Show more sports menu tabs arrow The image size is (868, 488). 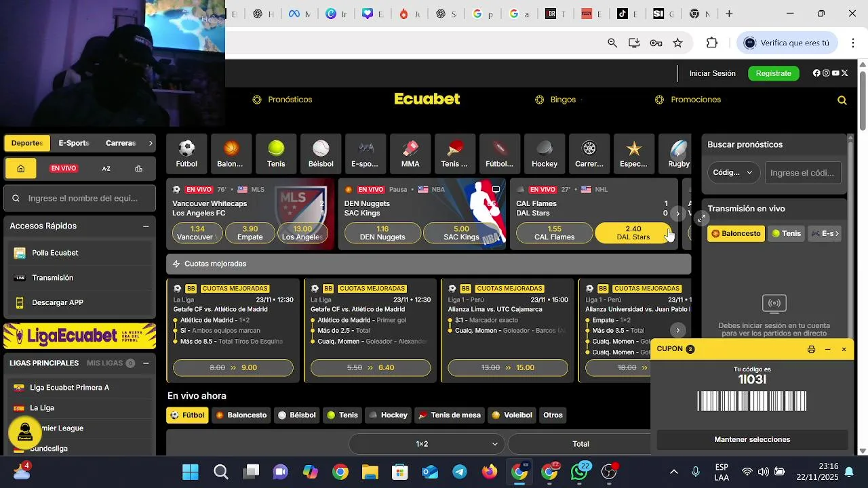click(151, 143)
